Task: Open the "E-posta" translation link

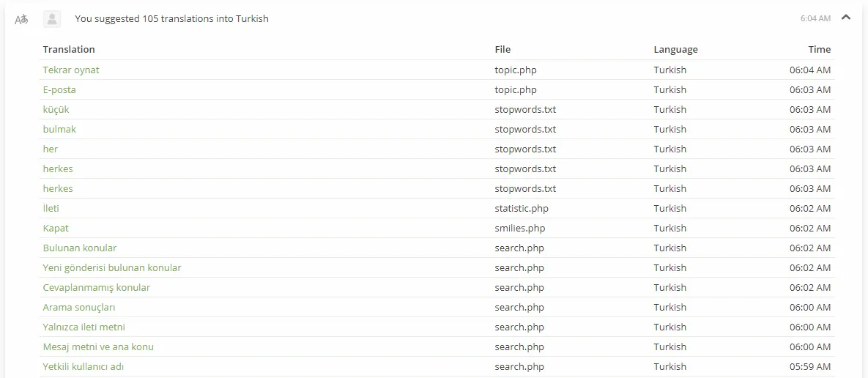Action: tap(59, 89)
